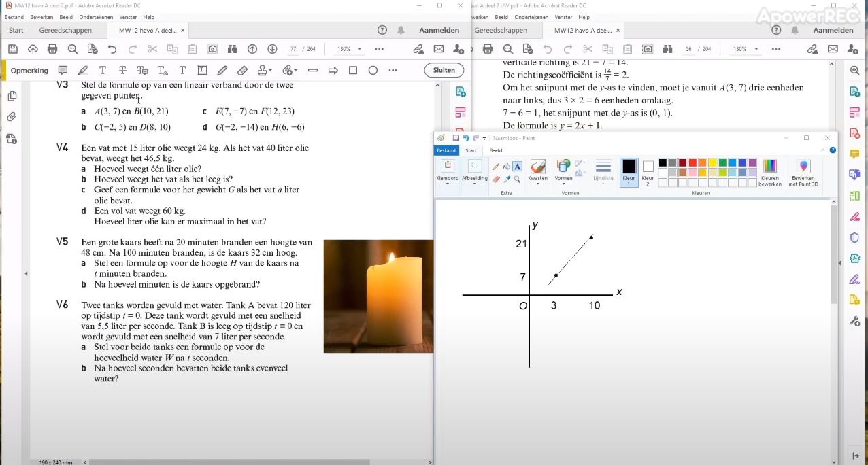
Task: Open Bewerken menu in left Acrobat
Action: 40,17
